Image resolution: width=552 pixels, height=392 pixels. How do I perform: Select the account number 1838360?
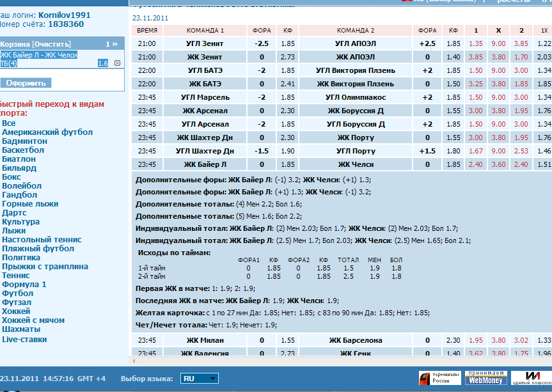coord(66,24)
